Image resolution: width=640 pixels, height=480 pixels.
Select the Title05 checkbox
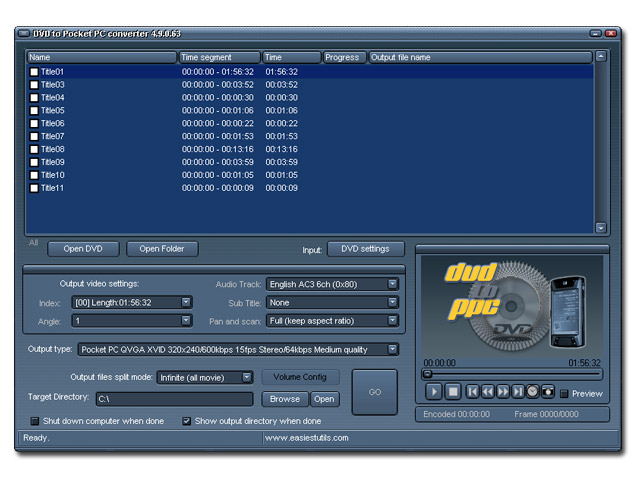click(34, 111)
